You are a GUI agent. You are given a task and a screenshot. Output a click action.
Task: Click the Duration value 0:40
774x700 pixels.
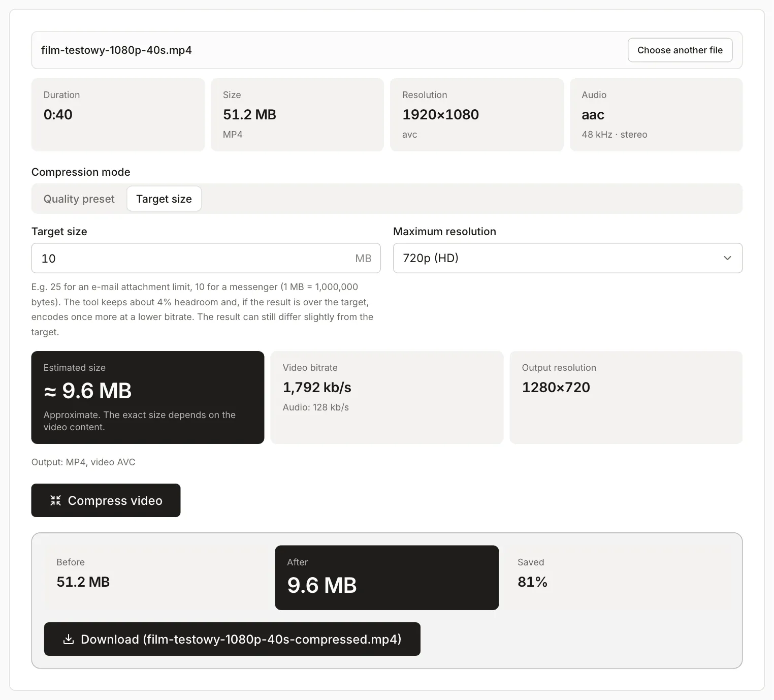tap(58, 114)
